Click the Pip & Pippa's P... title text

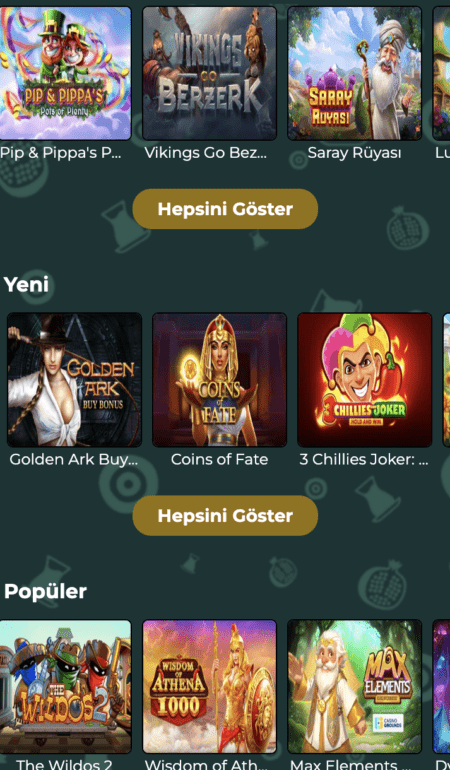pos(61,153)
